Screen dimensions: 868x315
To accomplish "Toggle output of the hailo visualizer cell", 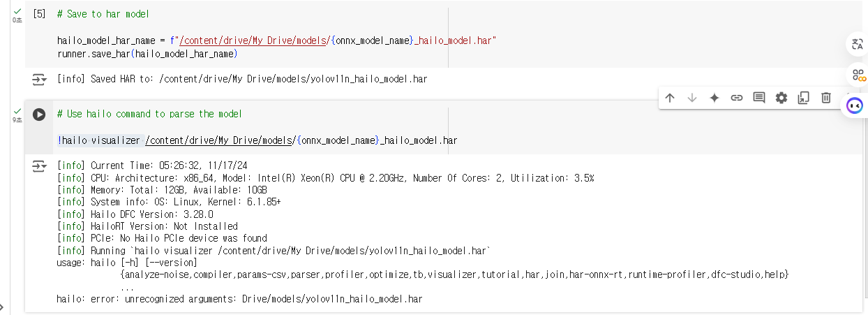I will pos(39,166).
